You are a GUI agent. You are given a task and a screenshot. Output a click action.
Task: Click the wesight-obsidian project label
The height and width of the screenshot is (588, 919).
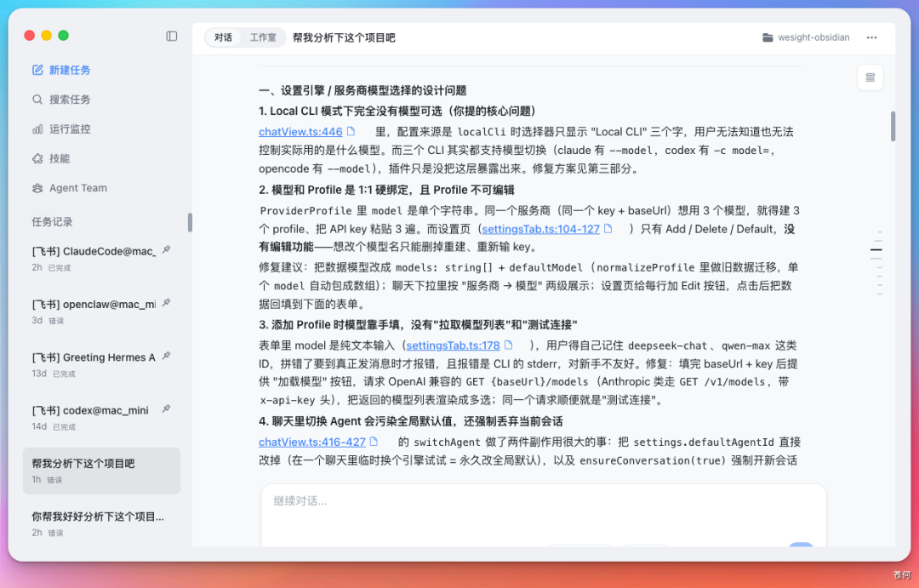click(x=813, y=37)
